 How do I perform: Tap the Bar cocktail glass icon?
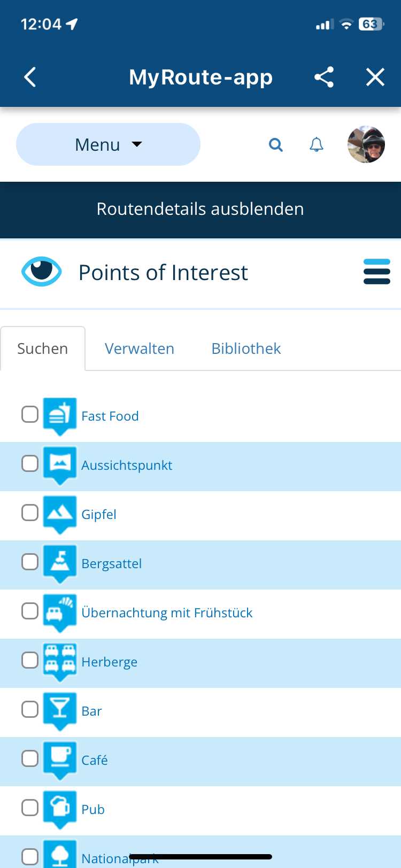click(x=59, y=710)
